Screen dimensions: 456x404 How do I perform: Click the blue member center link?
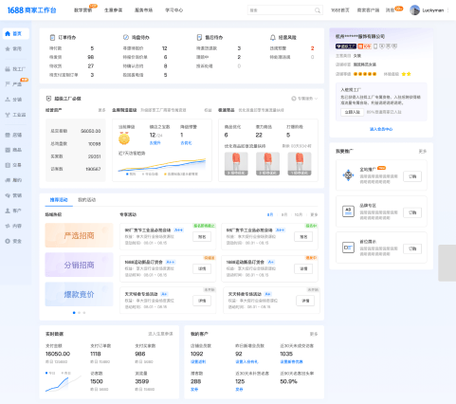point(381,129)
